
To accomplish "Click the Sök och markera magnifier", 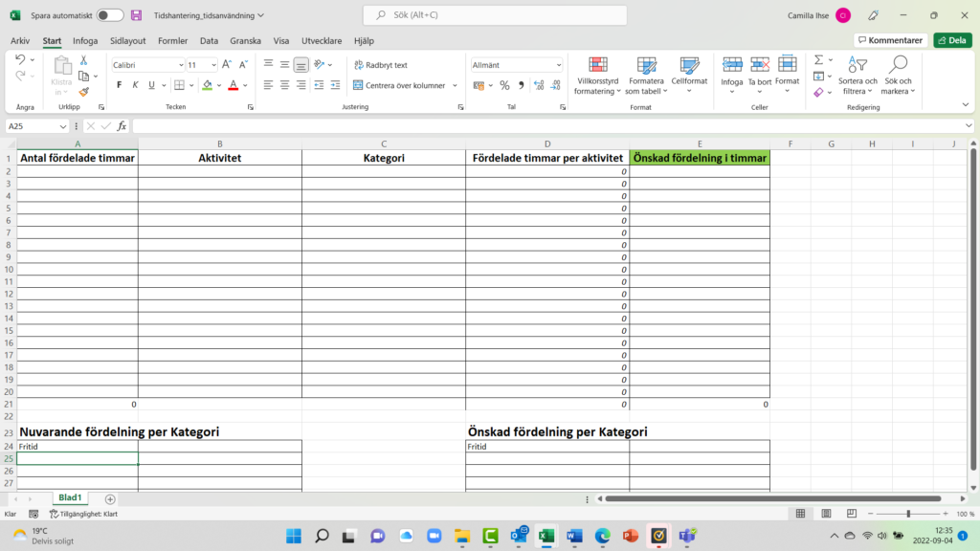I will click(x=898, y=65).
